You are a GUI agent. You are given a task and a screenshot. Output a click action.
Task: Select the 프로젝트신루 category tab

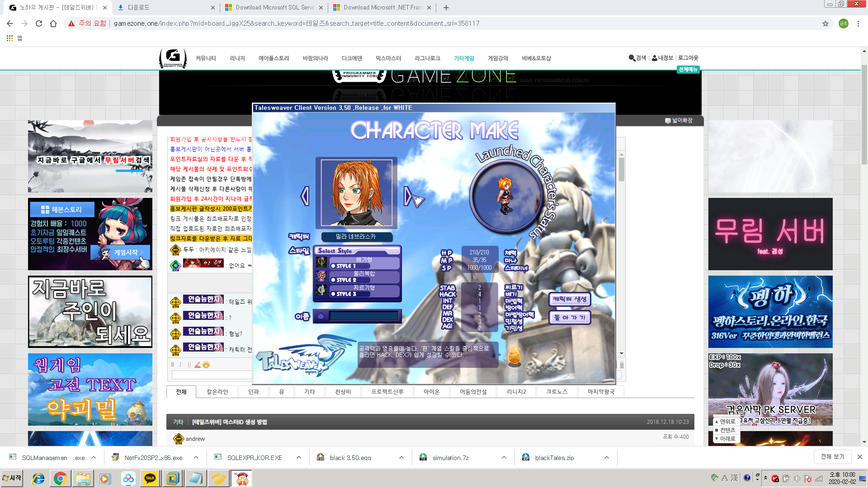387,392
